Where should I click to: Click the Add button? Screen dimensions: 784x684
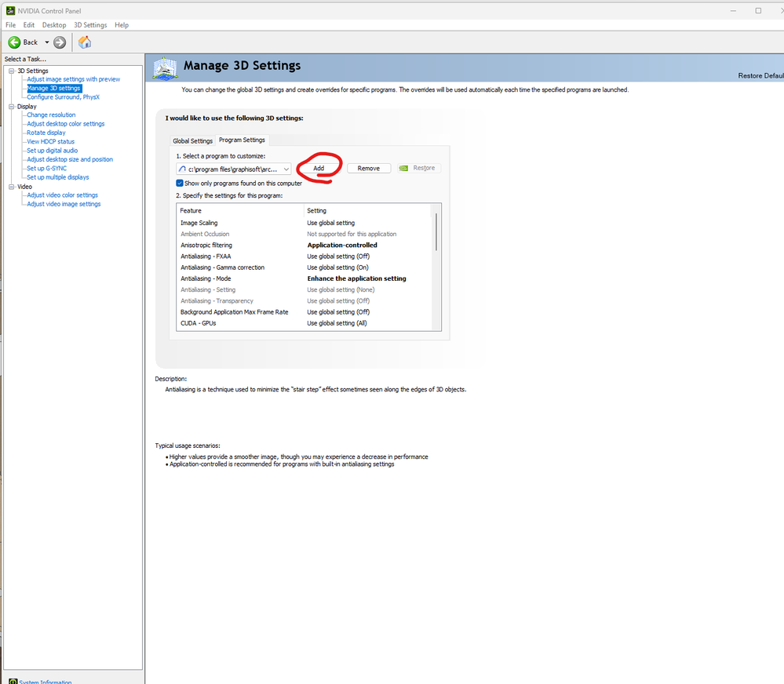319,169
